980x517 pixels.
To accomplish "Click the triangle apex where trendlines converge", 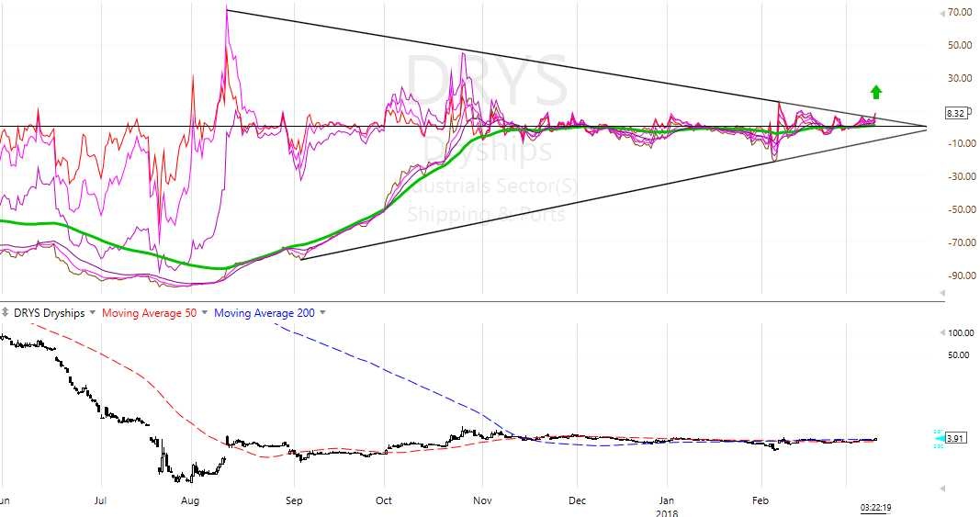I will [927, 126].
